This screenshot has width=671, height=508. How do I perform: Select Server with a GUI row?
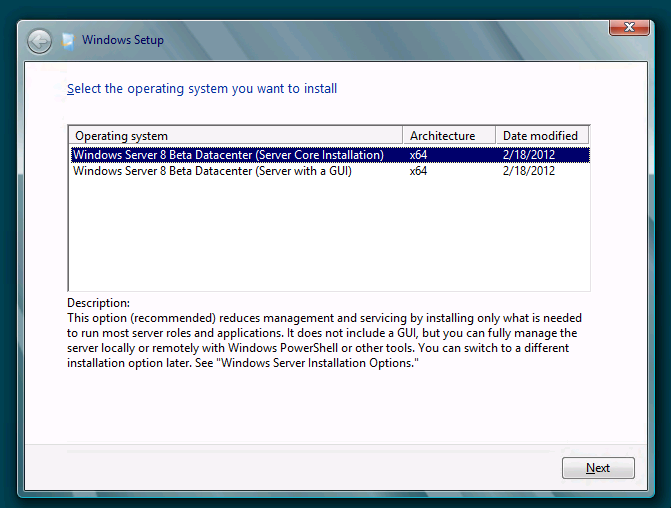click(x=330, y=171)
